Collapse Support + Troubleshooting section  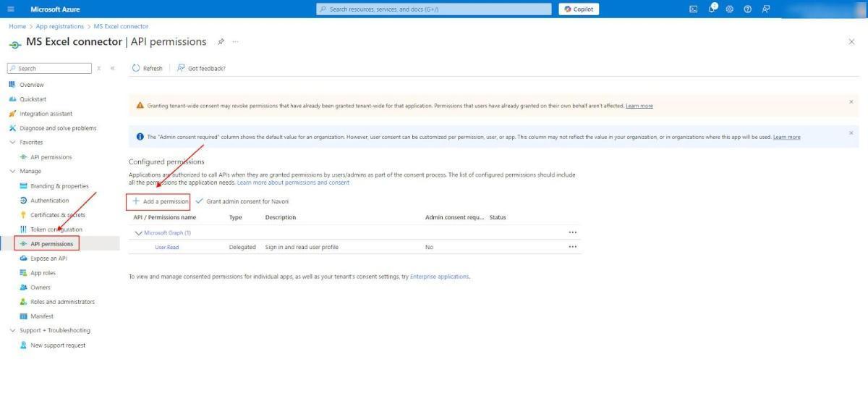[12, 330]
